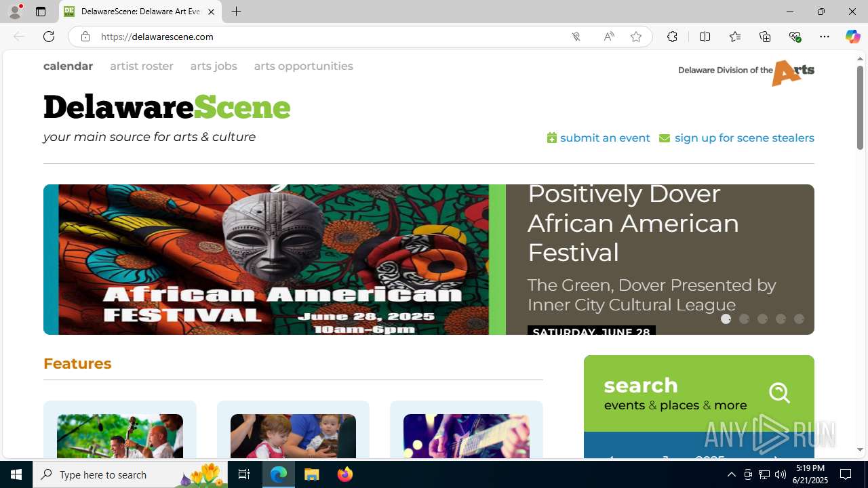The width and height of the screenshot is (868, 488).
Task: Open the browser profile icon
Action: coord(15,12)
